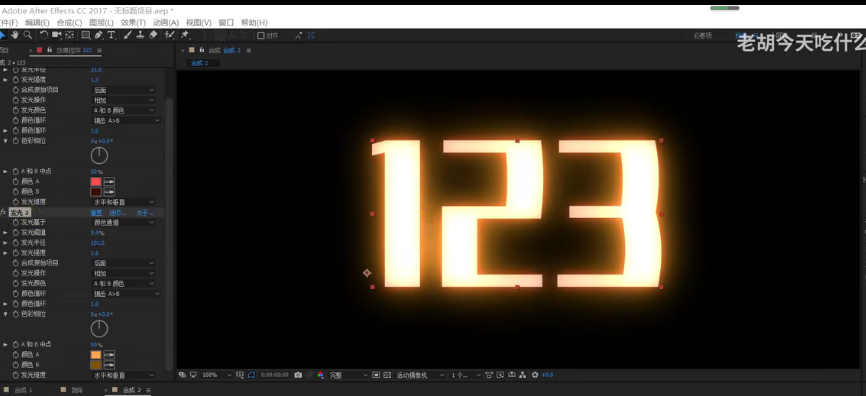Screen dimensions: 866x396
Task: Select the Pan Behind anchor point tool
Action: pos(70,35)
